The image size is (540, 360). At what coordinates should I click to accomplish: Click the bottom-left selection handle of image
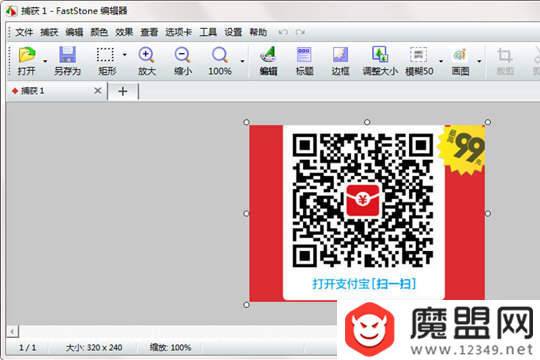click(x=246, y=305)
